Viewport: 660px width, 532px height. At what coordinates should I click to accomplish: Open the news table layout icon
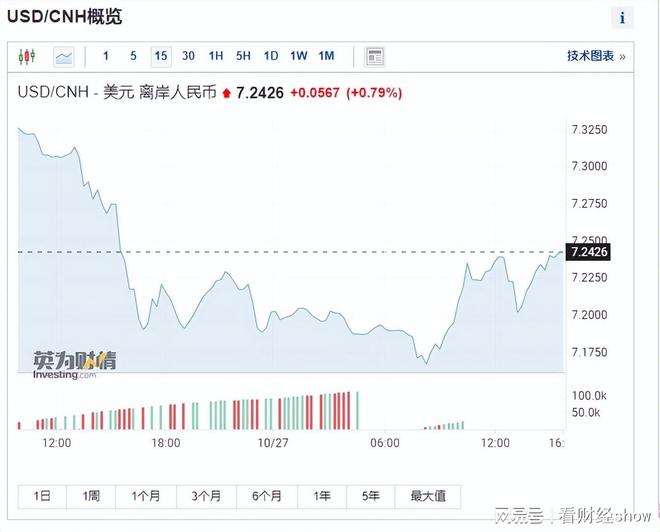click(375, 57)
